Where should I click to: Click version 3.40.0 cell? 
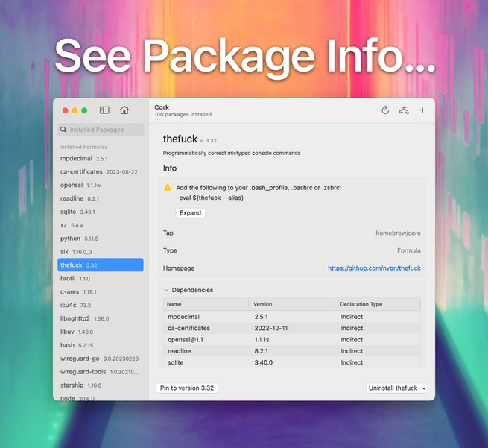(263, 362)
